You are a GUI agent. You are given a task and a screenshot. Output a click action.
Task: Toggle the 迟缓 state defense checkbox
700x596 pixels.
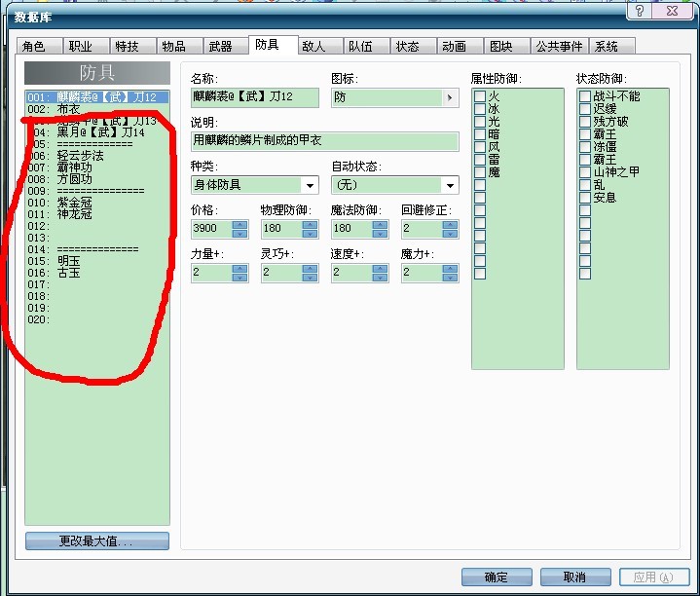(585, 108)
